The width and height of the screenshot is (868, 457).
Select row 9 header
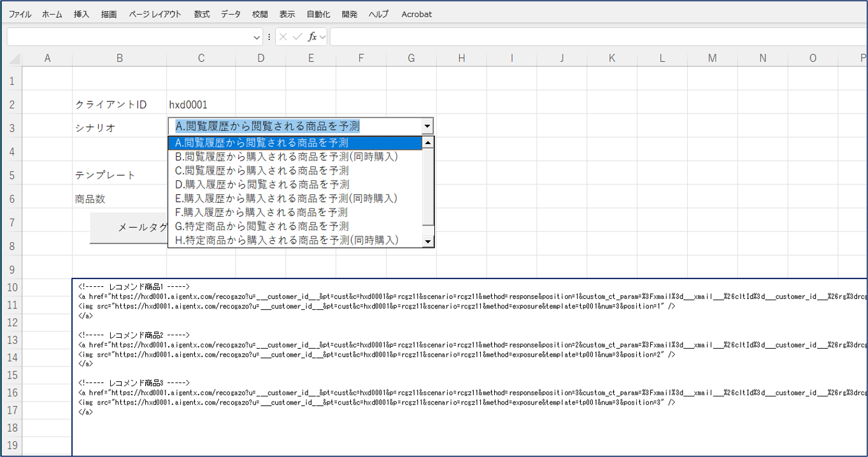pos(11,270)
